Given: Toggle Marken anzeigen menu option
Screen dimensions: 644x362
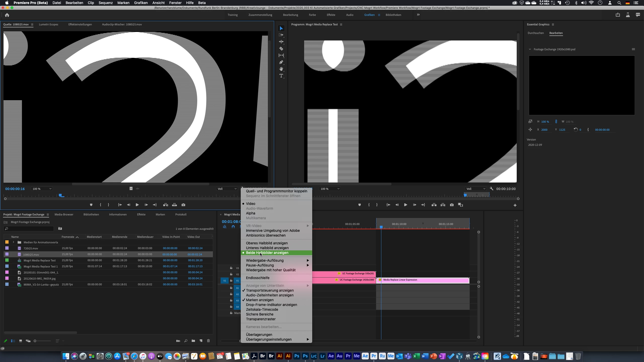Looking at the screenshot, I should pos(260,300).
